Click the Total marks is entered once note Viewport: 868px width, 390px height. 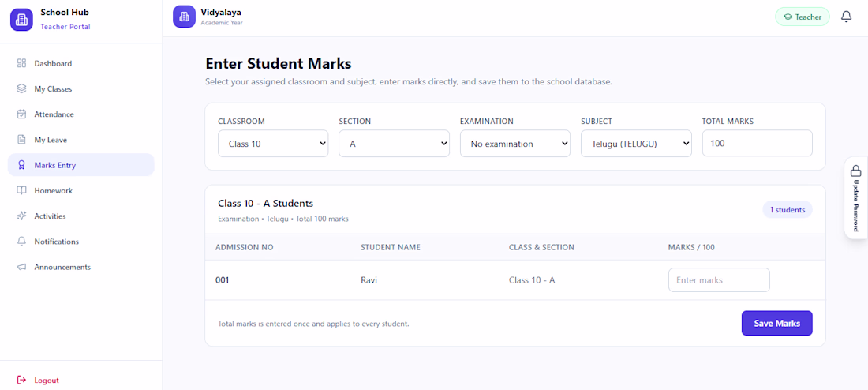point(313,324)
